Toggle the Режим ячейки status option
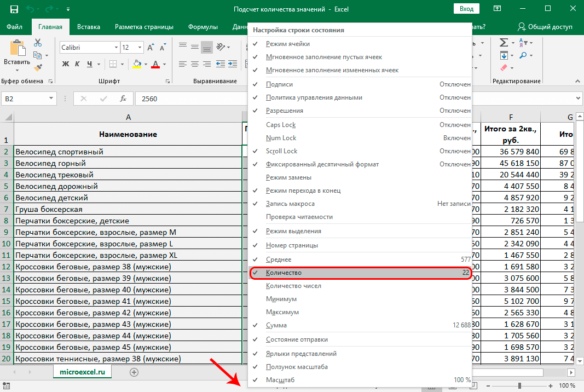This screenshot has height=392, width=584. coord(360,44)
